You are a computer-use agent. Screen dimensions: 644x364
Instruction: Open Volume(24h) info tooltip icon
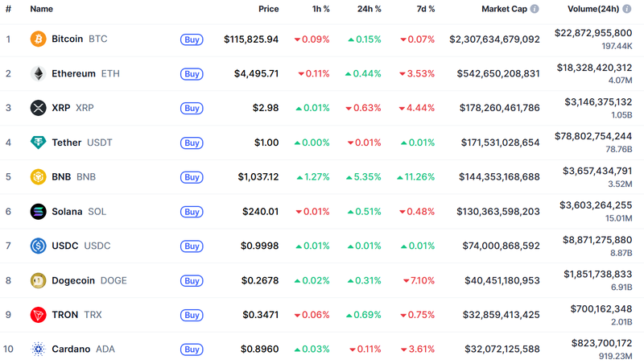pos(625,9)
